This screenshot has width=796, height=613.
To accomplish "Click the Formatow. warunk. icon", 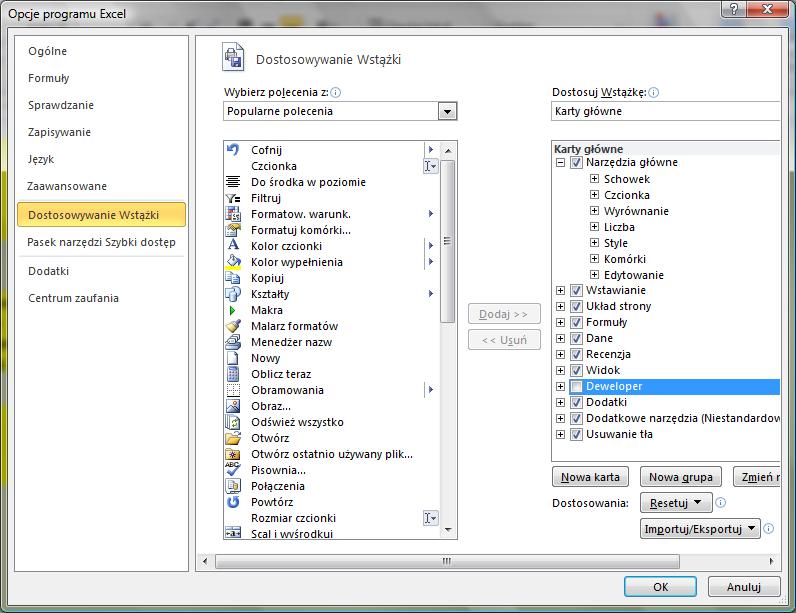I will 233,214.
